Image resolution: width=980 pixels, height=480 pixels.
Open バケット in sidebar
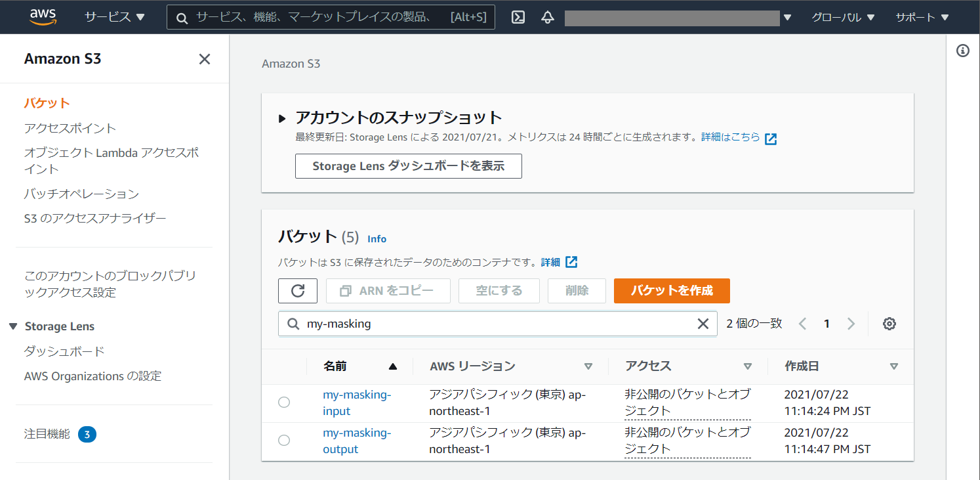coord(47,103)
